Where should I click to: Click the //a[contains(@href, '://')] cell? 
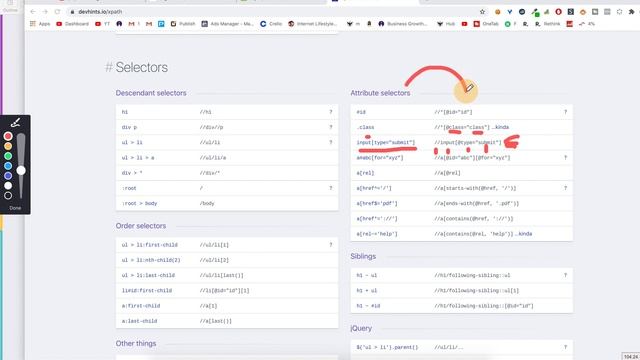pos(473,219)
